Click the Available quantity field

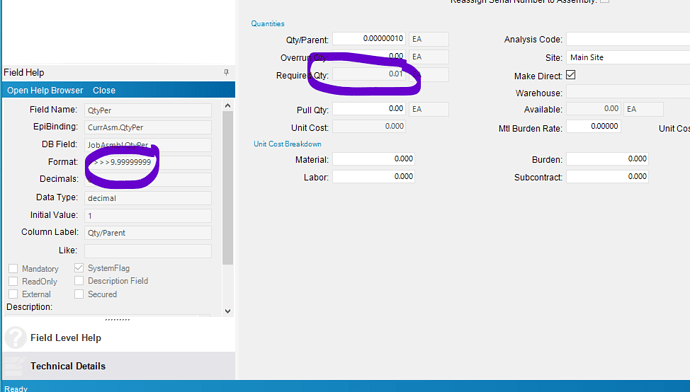click(594, 109)
